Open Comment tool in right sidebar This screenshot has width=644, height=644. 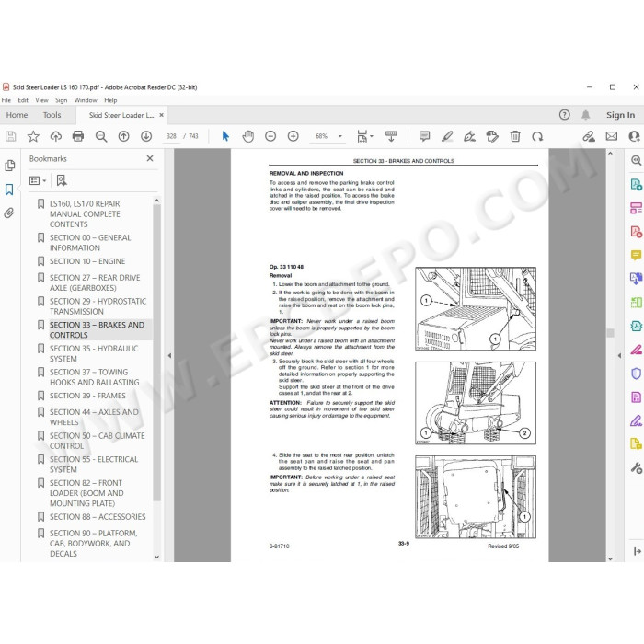pyautogui.click(x=637, y=256)
